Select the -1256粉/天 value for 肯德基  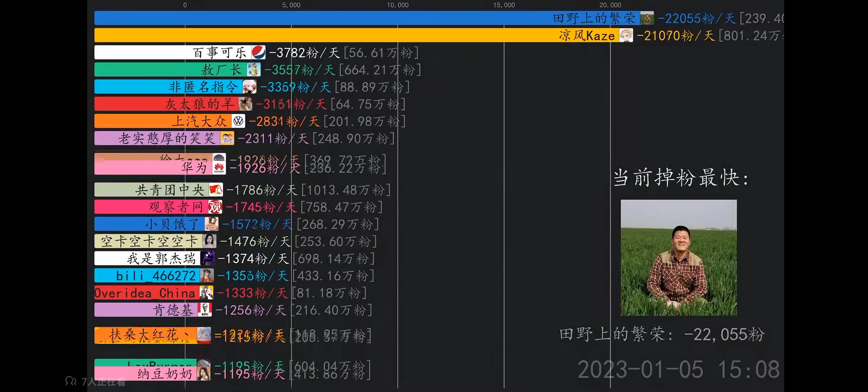(251, 310)
